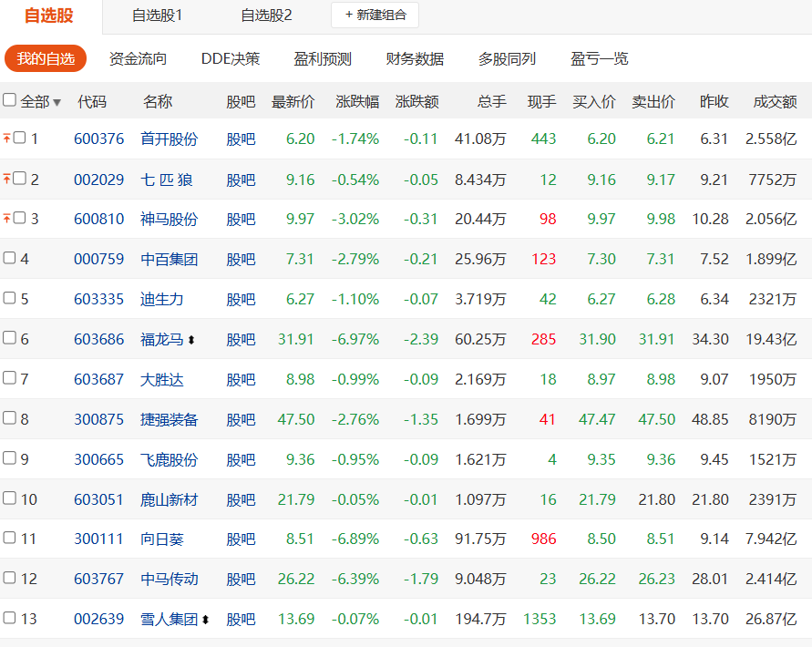Open the DDE决策 view
The width and height of the screenshot is (812, 647).
click(231, 58)
